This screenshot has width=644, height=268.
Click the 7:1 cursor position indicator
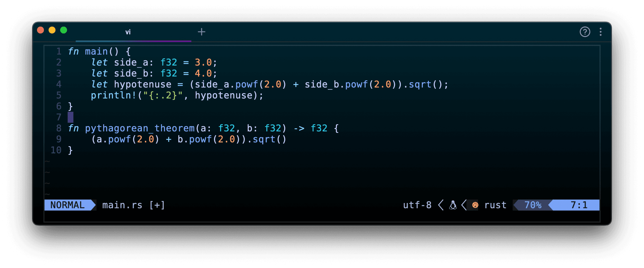pos(579,205)
